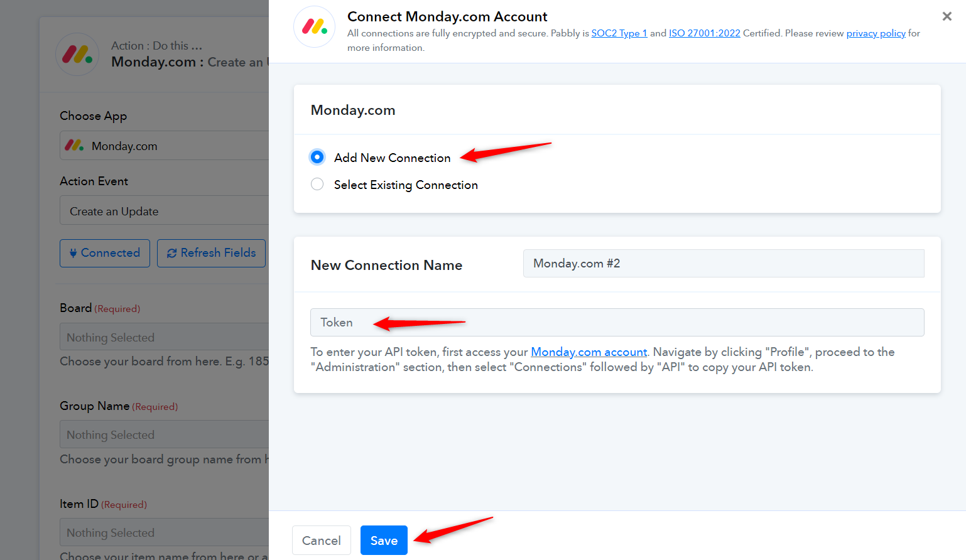Click the refresh arrows icon on Refresh Fields
The image size is (966, 560).
click(x=171, y=253)
